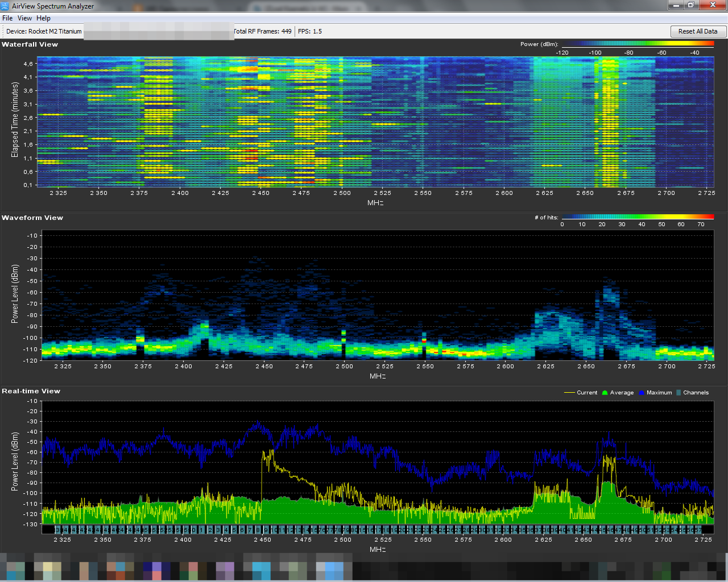Open the View menu
The image size is (728, 582).
tap(24, 18)
